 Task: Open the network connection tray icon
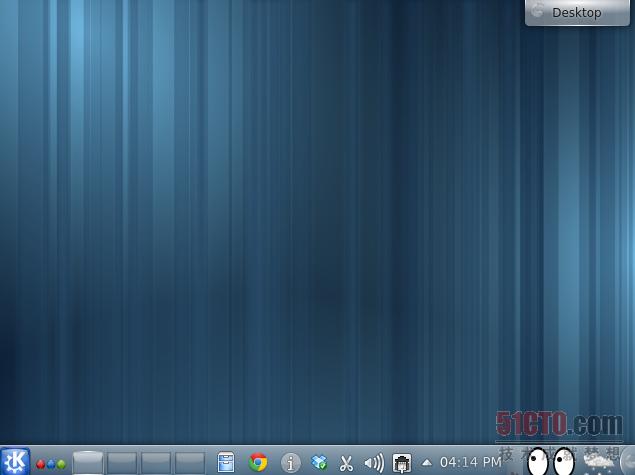point(402,463)
